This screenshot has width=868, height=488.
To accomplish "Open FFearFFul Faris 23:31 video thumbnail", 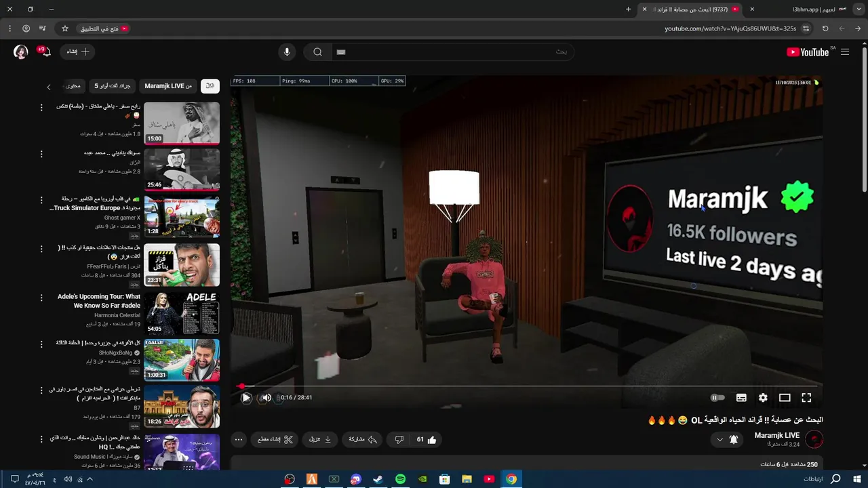I will pos(182,264).
